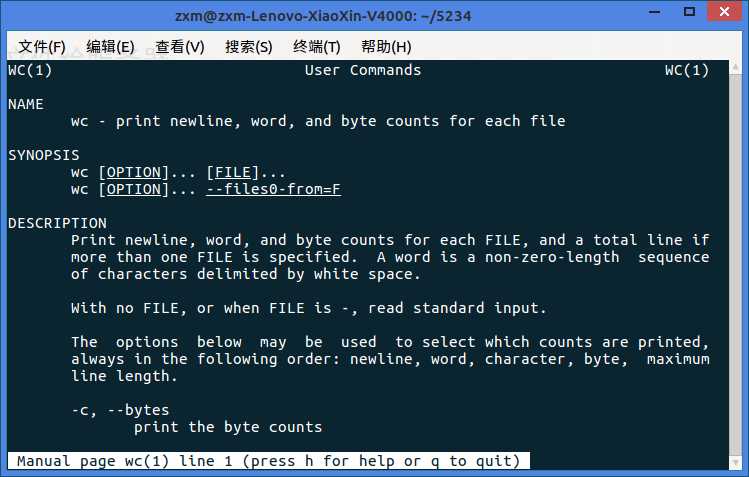This screenshot has height=477, width=749.
Task: Click the wc name description line
Action: point(318,121)
